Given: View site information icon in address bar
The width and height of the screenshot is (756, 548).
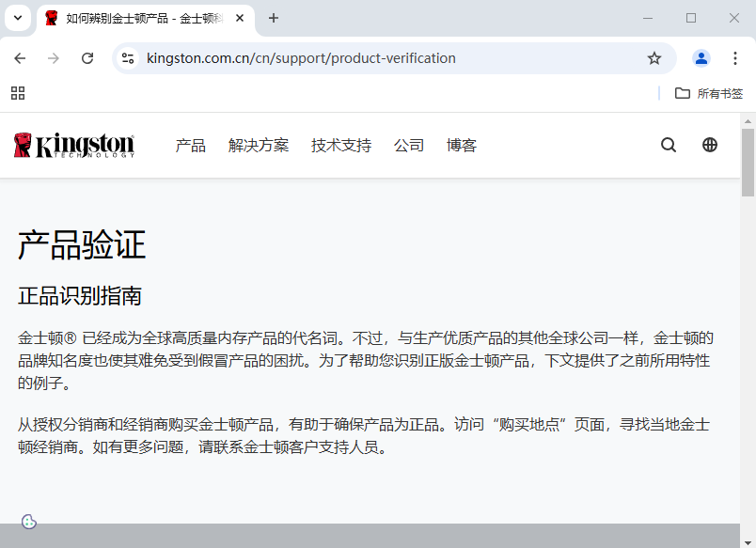Looking at the screenshot, I should click(129, 58).
